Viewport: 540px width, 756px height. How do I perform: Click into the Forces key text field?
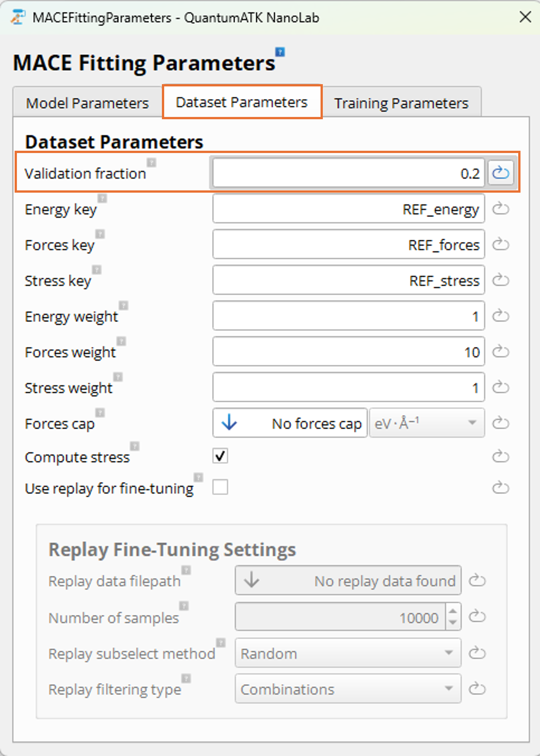point(348,245)
